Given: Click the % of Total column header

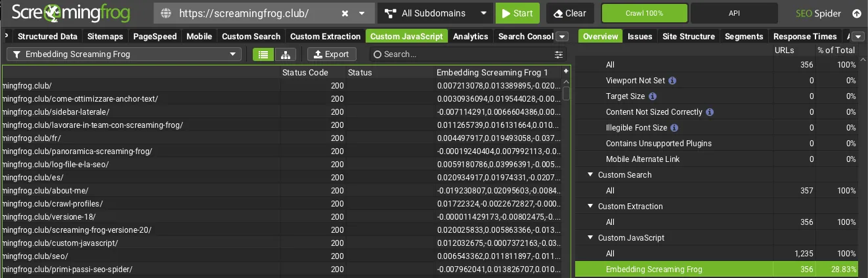Looking at the screenshot, I should (836, 50).
